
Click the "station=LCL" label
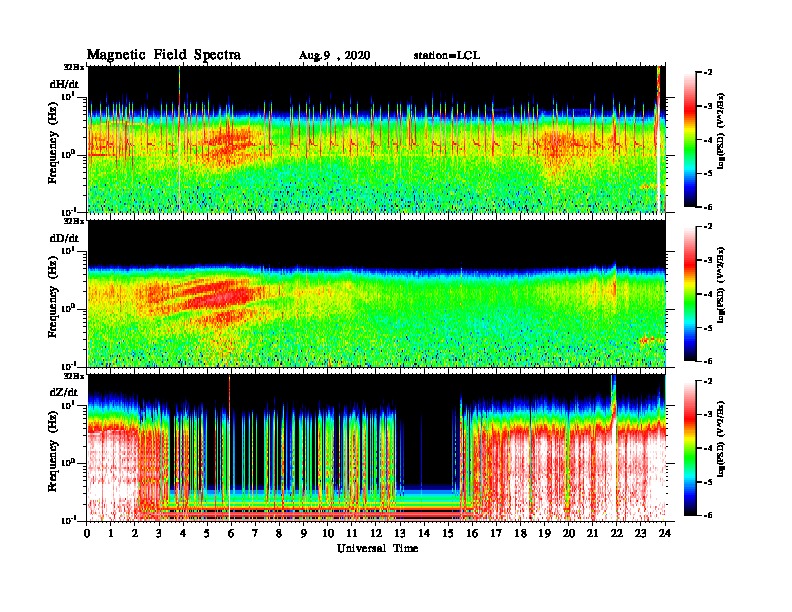(447, 55)
